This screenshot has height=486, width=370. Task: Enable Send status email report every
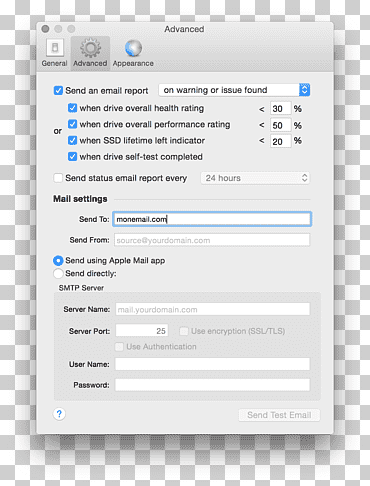pyautogui.click(x=58, y=178)
